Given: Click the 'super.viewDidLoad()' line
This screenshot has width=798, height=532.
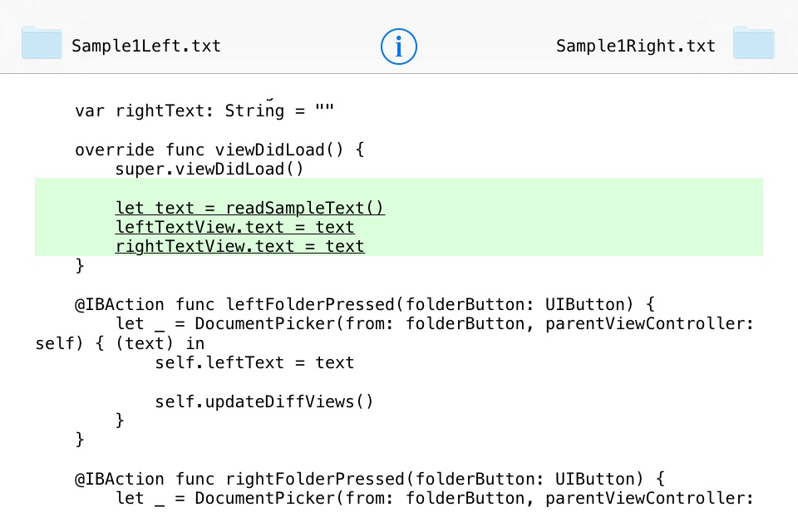Looking at the screenshot, I should pyautogui.click(x=209, y=169).
